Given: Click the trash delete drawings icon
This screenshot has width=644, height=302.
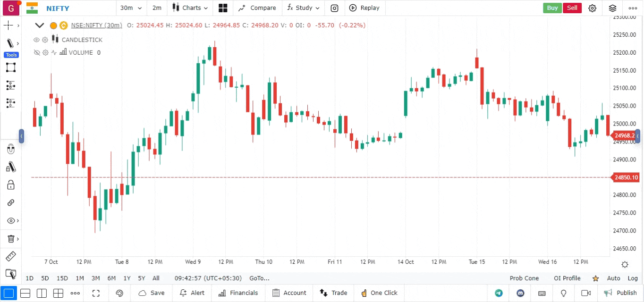Looking at the screenshot, I should (10, 239).
